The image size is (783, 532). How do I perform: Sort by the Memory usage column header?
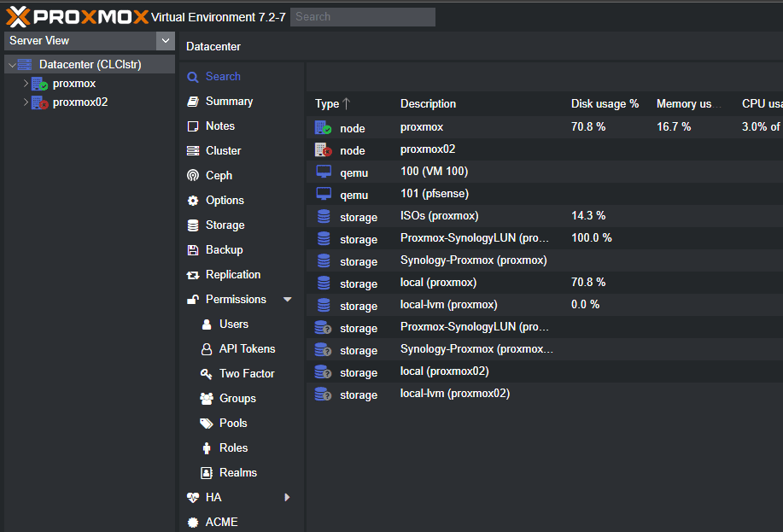(x=688, y=104)
